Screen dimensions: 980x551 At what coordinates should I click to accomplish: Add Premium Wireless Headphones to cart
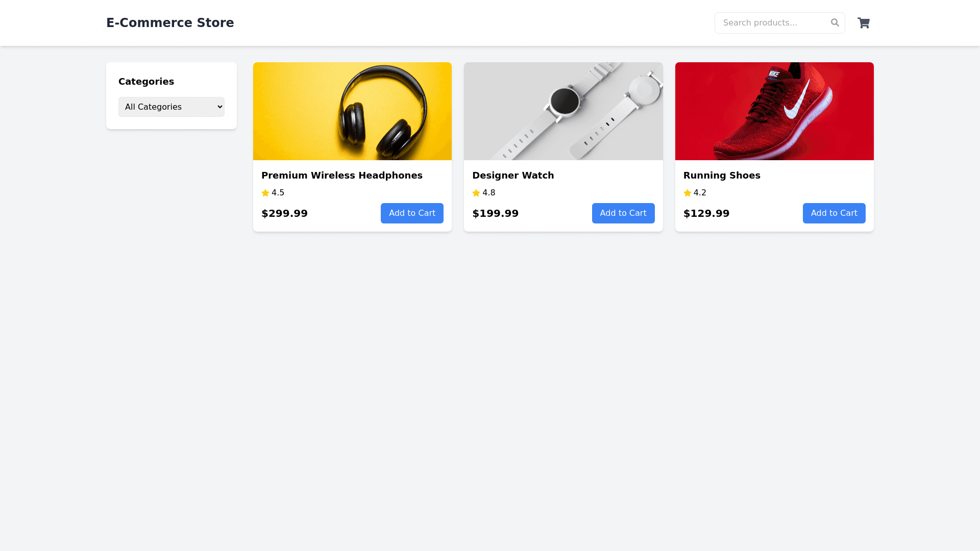(x=412, y=213)
